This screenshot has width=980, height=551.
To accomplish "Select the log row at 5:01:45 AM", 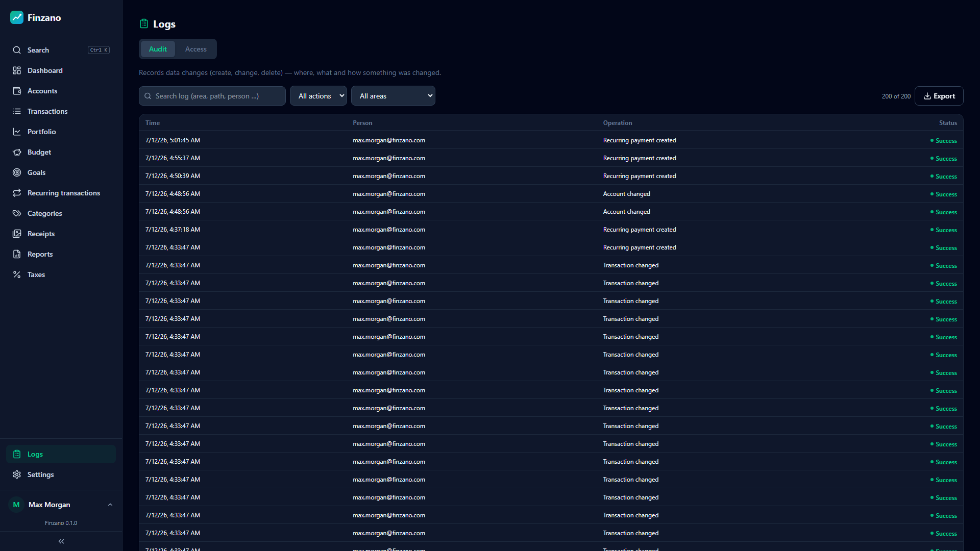I will pos(551,140).
